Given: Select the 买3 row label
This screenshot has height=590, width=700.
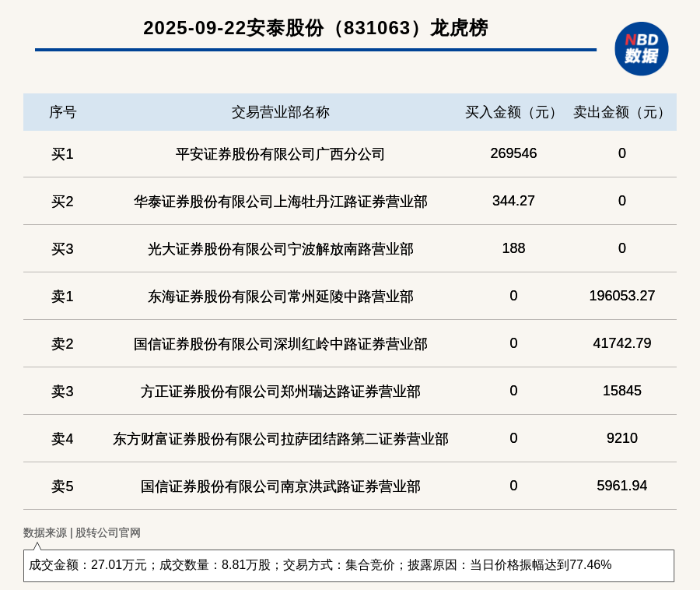Looking at the screenshot, I should (x=62, y=249).
